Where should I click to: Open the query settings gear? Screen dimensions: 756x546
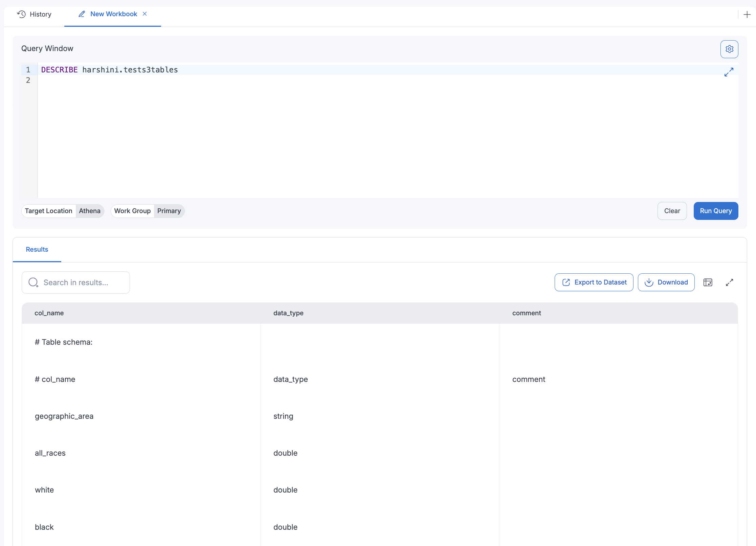(730, 49)
